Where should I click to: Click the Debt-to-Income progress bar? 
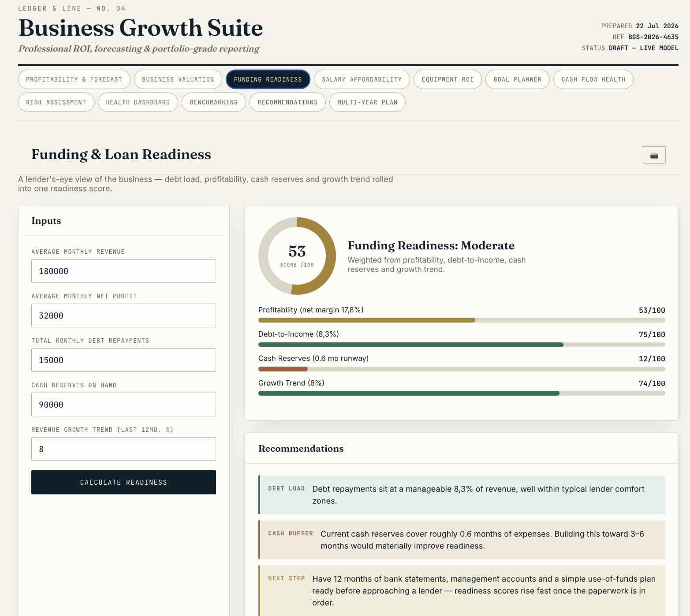(x=462, y=345)
